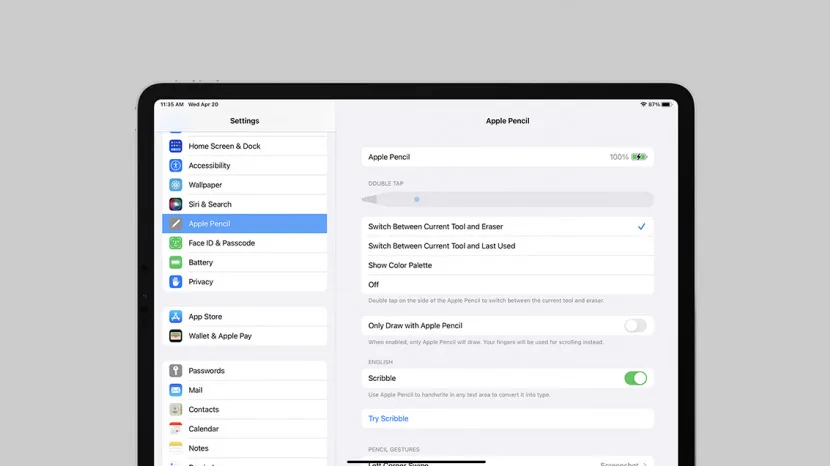Turn off the Scribble switch
The height and width of the screenshot is (466, 830).
(635, 378)
